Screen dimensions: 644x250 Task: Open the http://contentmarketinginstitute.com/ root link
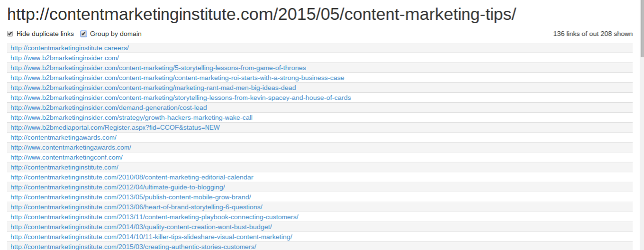coord(64,167)
